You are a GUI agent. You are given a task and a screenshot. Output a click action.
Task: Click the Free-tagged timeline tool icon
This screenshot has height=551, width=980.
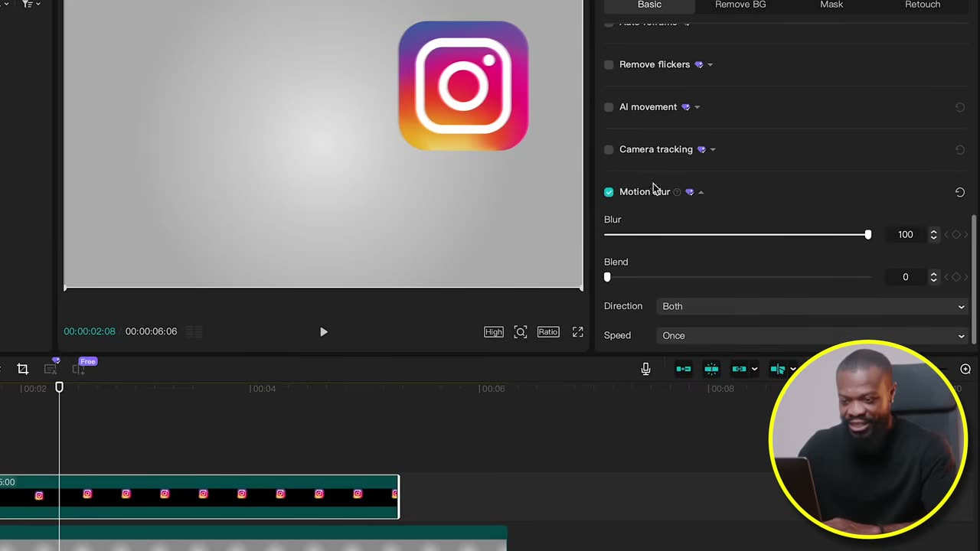[78, 370]
